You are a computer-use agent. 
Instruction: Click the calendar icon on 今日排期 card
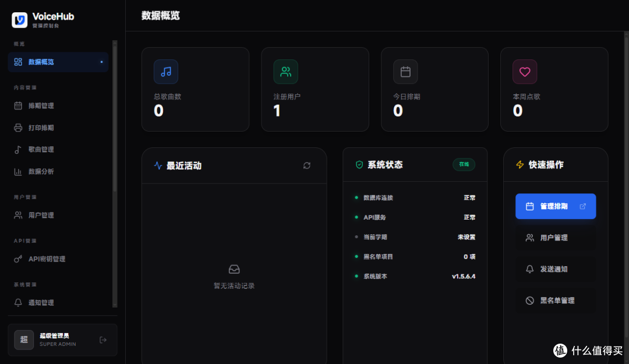coord(405,72)
